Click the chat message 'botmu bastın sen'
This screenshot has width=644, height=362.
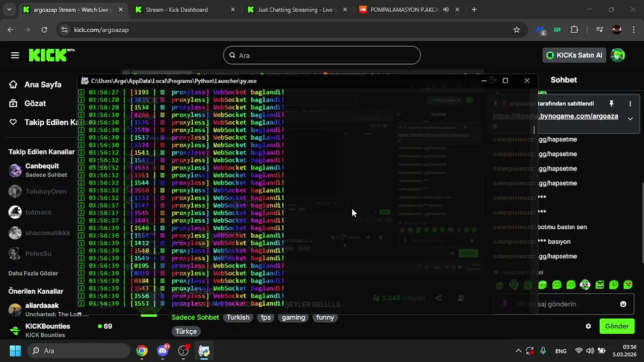tap(562, 227)
